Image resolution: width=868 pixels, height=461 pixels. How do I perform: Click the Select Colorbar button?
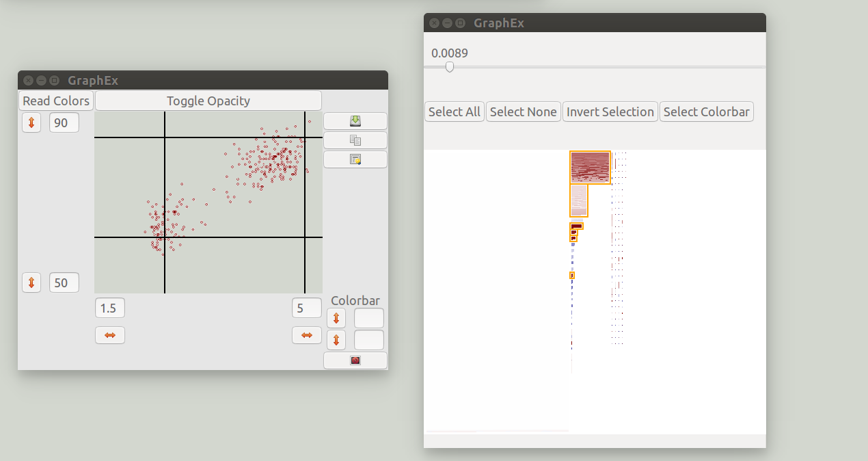[707, 111]
